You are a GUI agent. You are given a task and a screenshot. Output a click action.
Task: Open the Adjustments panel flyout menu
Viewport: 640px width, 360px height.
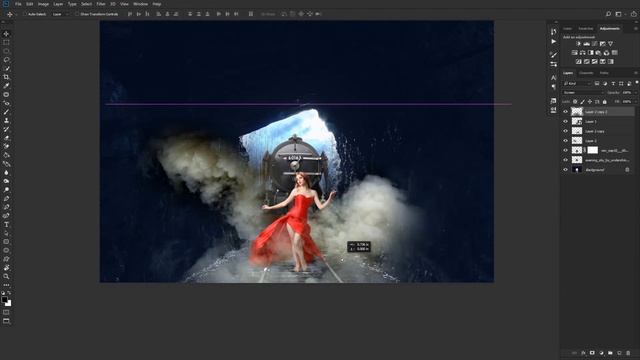[636, 29]
